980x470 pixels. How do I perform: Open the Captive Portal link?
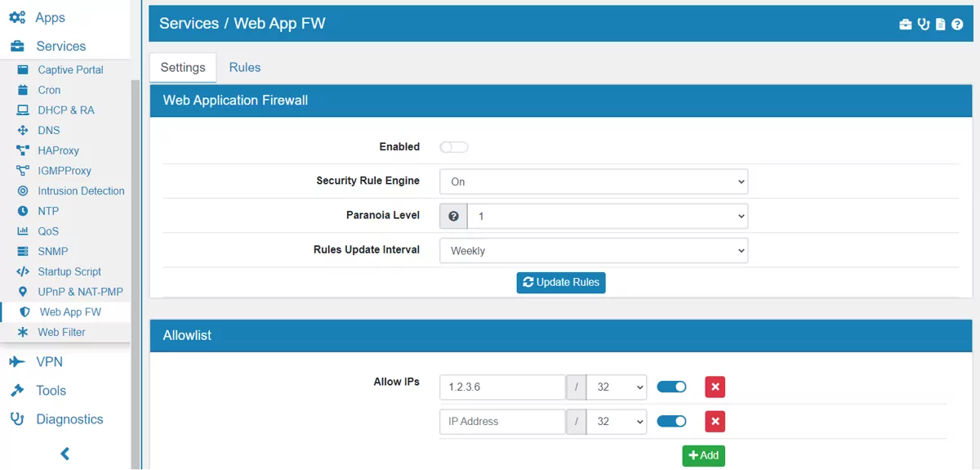click(70, 69)
